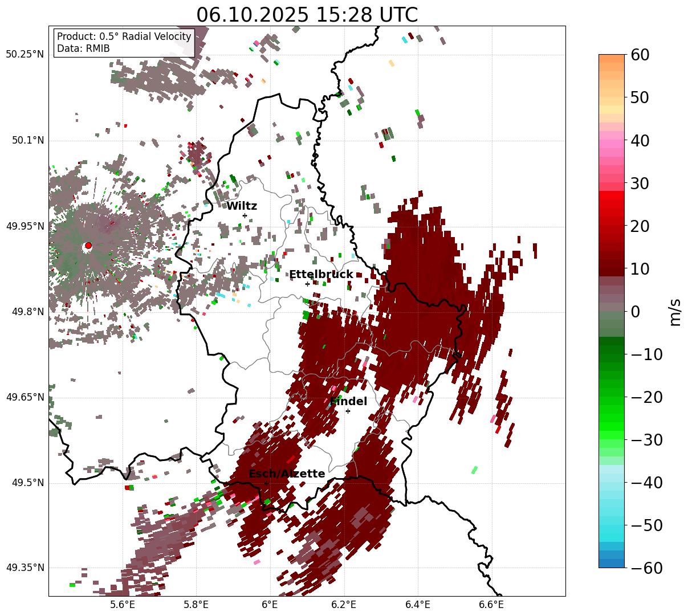The image size is (688, 616).
Task: Click the colorbar −40 tick label
Action: (646, 483)
